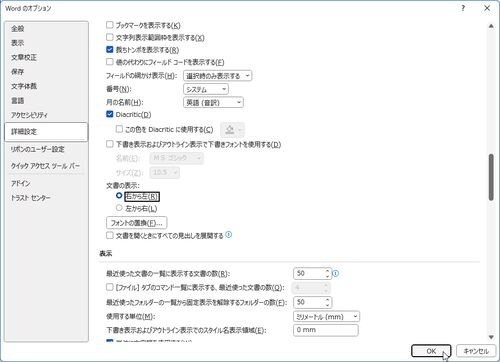This screenshot has width=500, height=362.
Task: Open 保存 category
Action: click(x=46, y=72)
